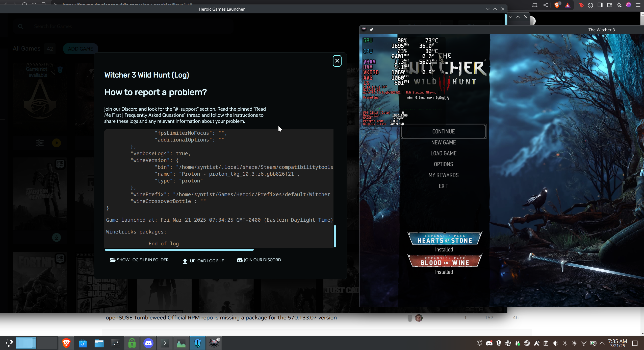This screenshot has height=350, width=644.
Task: Open the Join Our Discord link
Action: click(x=259, y=260)
